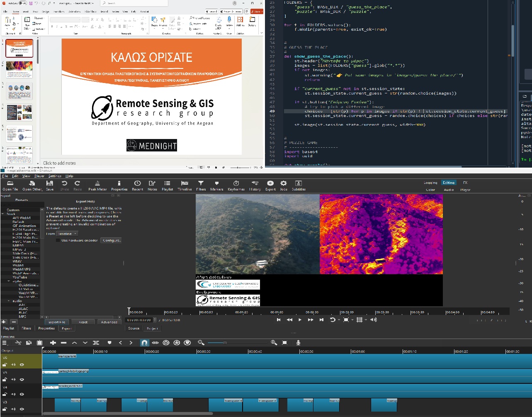Open the Subtitles panel from toolbar
Screen dimensions: 532x417
pyautogui.click(x=298, y=185)
